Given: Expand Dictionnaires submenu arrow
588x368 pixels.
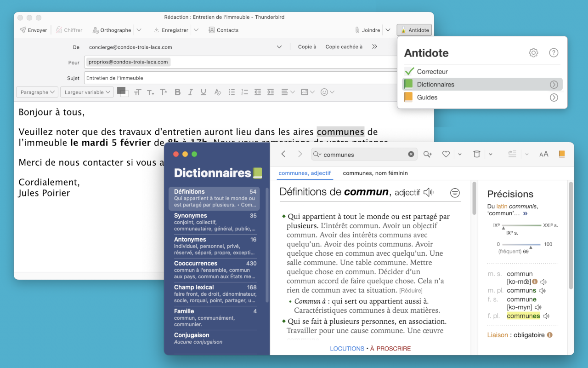Looking at the screenshot, I should 554,85.
